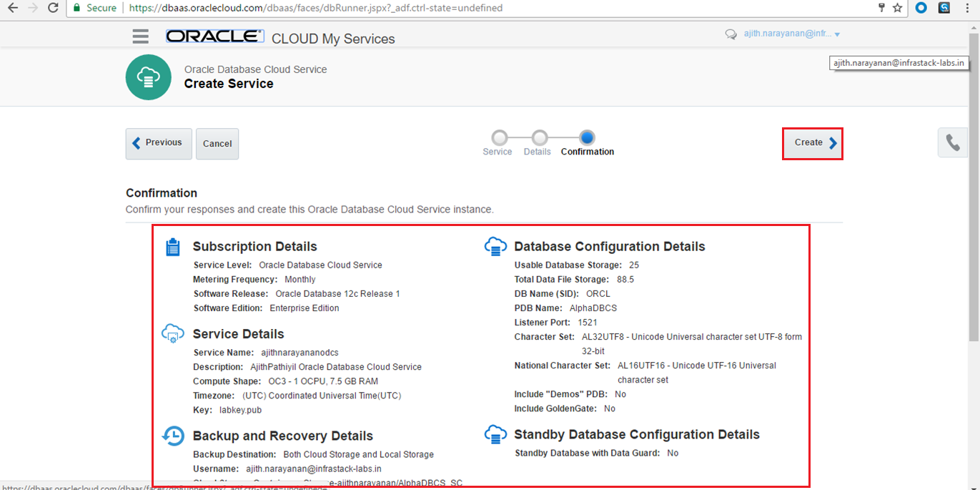Expand the ajith.narayanan user account dropdown
Viewport: 980px width, 490px height.
(792, 34)
